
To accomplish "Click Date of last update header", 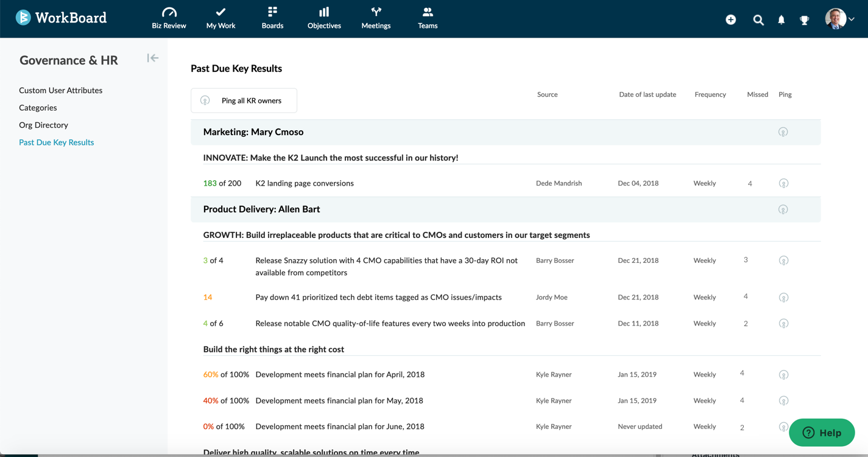I will (647, 94).
